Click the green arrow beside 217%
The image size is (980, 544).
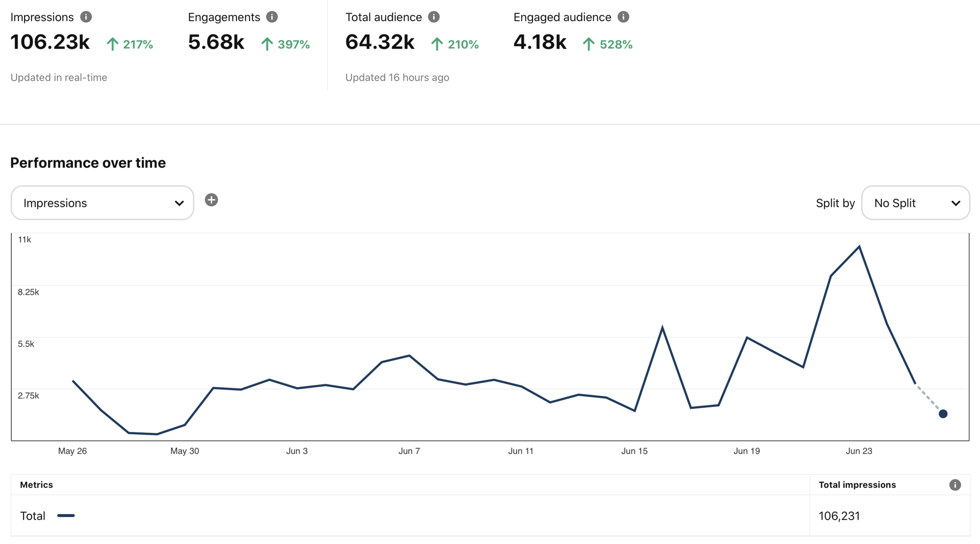tap(113, 44)
